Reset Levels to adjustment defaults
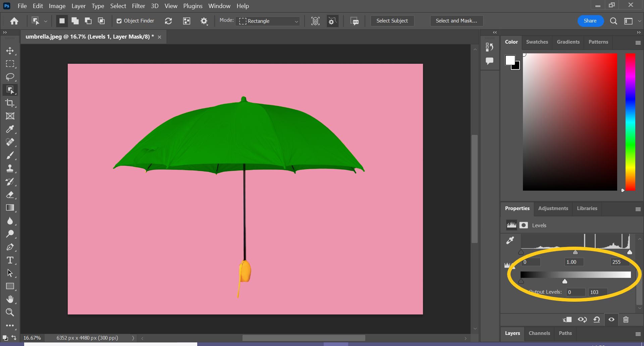644x346 pixels. click(x=597, y=319)
